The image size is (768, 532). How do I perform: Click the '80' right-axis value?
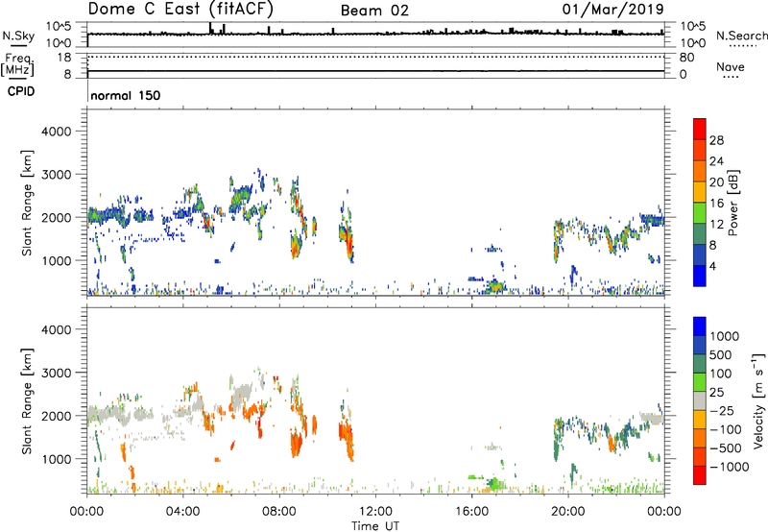pos(686,58)
